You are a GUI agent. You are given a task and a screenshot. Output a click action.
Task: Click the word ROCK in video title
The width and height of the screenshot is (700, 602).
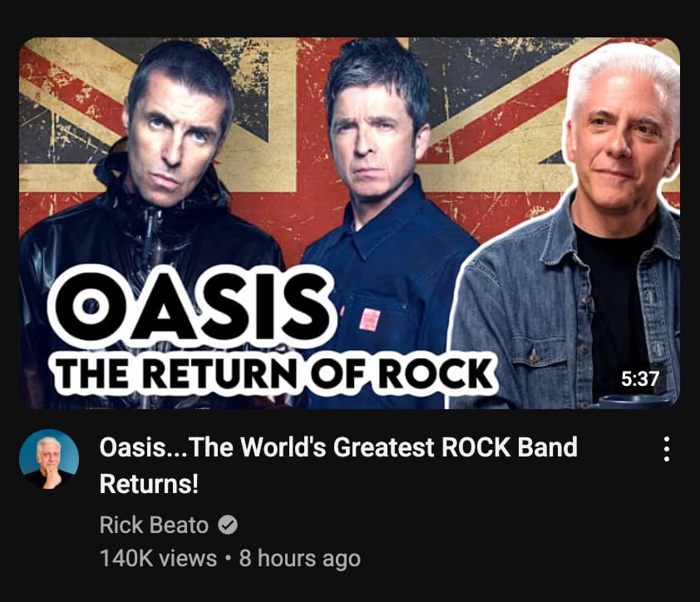[x=476, y=447]
